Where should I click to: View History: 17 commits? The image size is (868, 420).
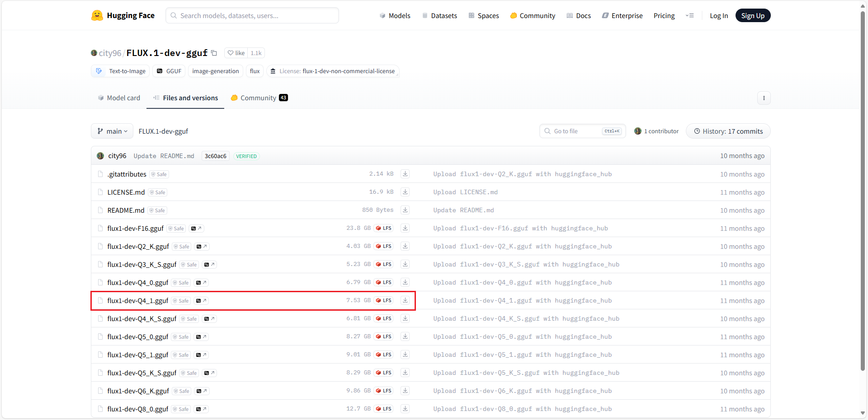point(728,131)
